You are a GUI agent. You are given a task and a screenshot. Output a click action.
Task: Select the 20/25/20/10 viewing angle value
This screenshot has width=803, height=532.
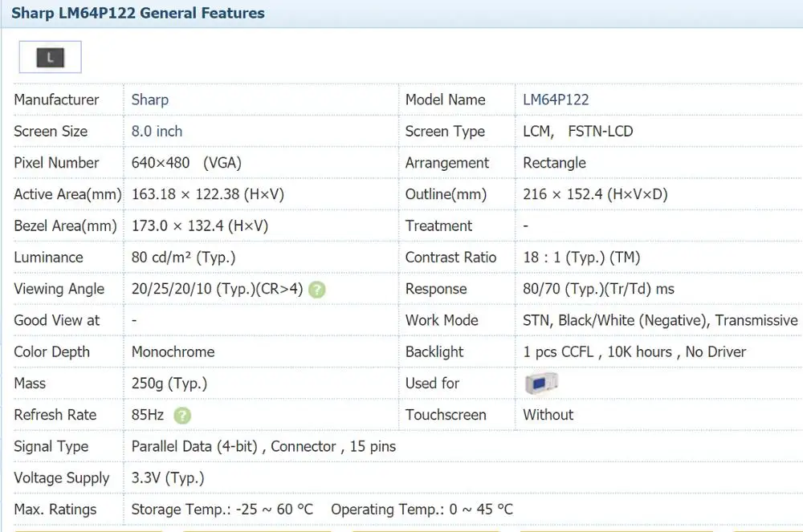coord(217,289)
